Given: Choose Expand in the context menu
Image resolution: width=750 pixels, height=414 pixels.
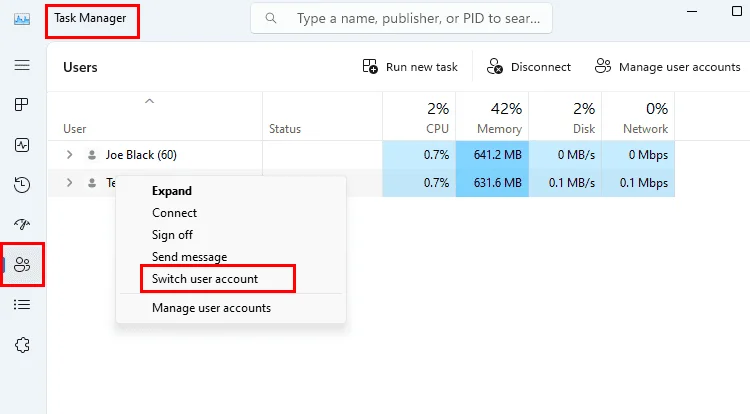Looking at the screenshot, I should (172, 191).
